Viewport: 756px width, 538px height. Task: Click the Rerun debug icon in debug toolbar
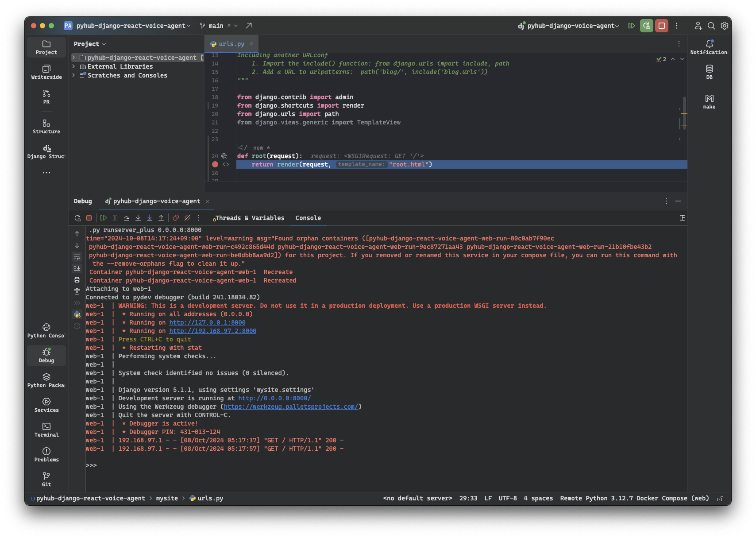coord(77,218)
